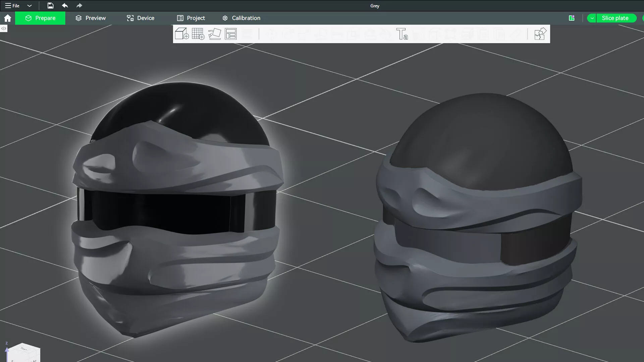644x362 pixels.
Task: Open the Calibration tab
Action: coord(241,18)
